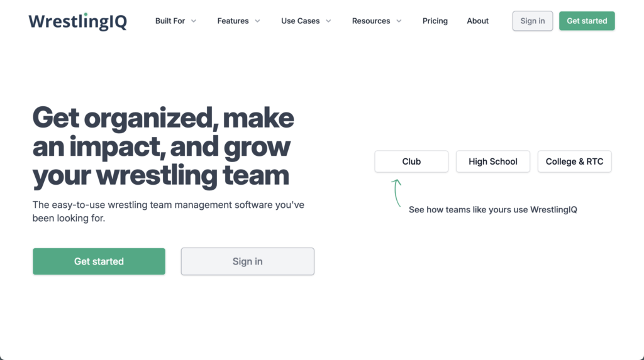Click the chevron arrow beside Features
The height and width of the screenshot is (360, 644).
[x=258, y=21]
